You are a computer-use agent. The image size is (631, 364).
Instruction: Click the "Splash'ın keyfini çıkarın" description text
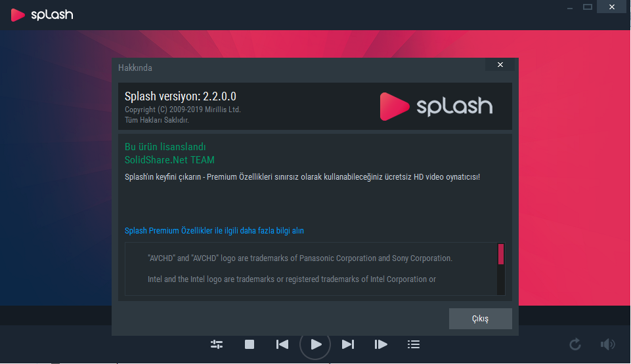(302, 177)
